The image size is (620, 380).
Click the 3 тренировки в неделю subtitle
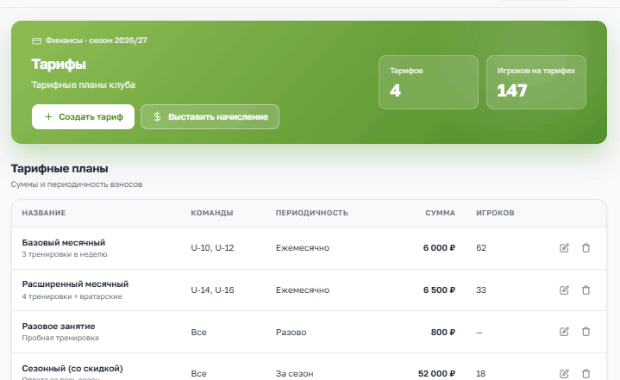click(64, 254)
